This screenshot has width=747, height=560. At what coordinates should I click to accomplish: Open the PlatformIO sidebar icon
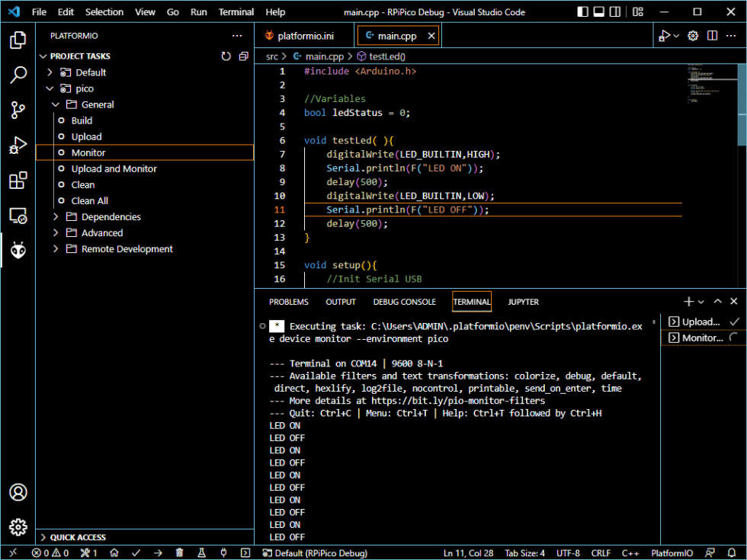coord(18,251)
